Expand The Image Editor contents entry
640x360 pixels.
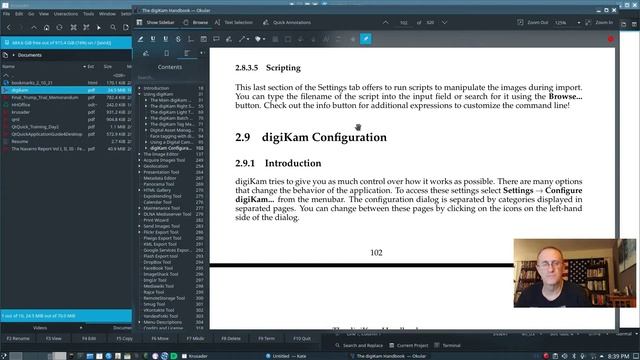[x=139, y=154]
